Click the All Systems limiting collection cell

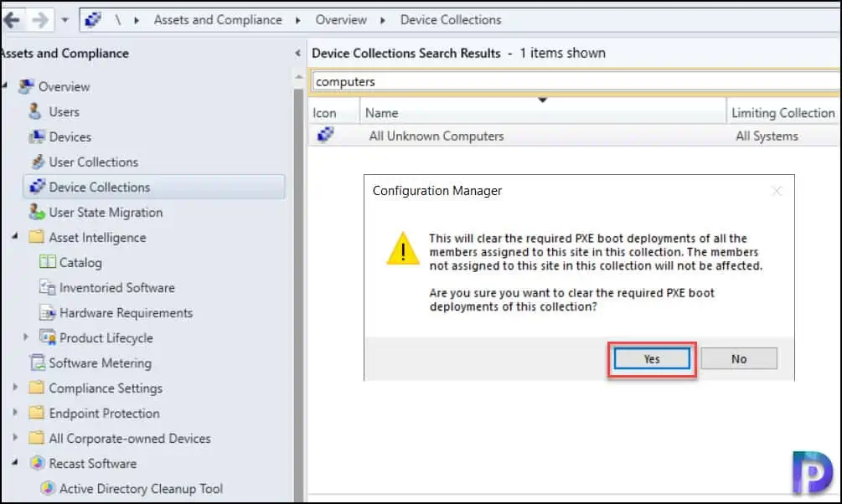767,136
